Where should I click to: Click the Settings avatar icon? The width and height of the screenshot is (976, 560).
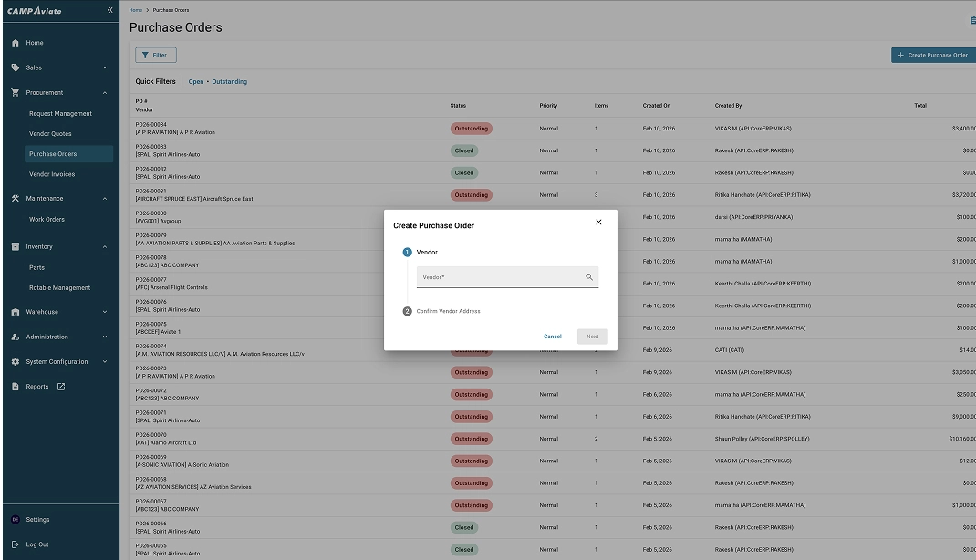pos(16,520)
